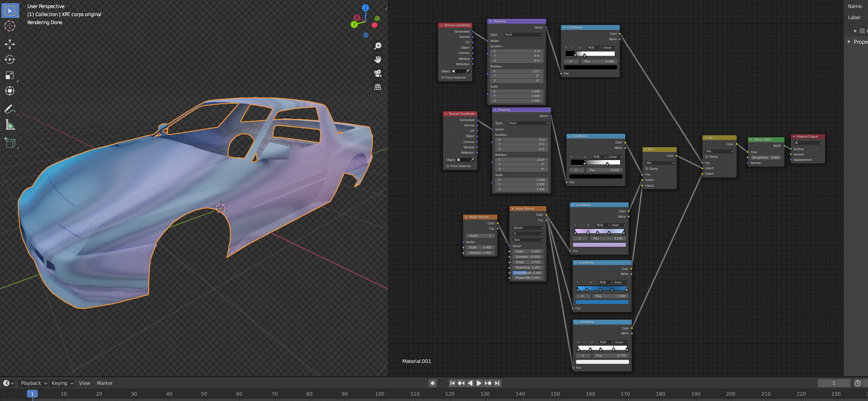Check Clamp in the Mix node below ColorRamp 0.268
The image size is (868, 401).
coord(647,169)
